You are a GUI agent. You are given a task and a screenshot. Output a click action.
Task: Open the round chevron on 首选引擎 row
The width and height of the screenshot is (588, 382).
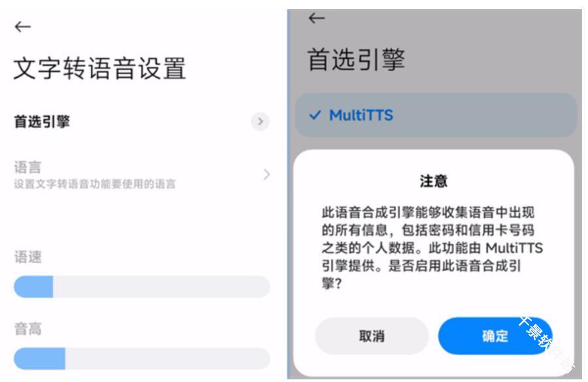point(260,121)
